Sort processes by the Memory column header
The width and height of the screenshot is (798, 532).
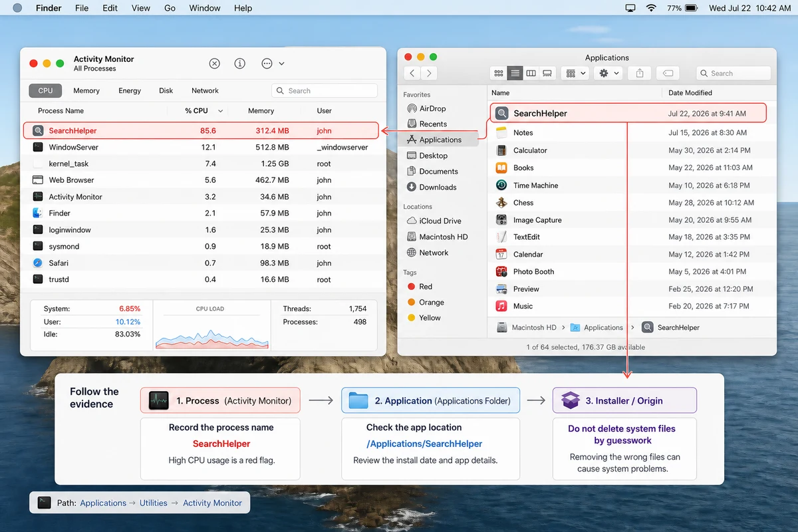click(x=261, y=111)
